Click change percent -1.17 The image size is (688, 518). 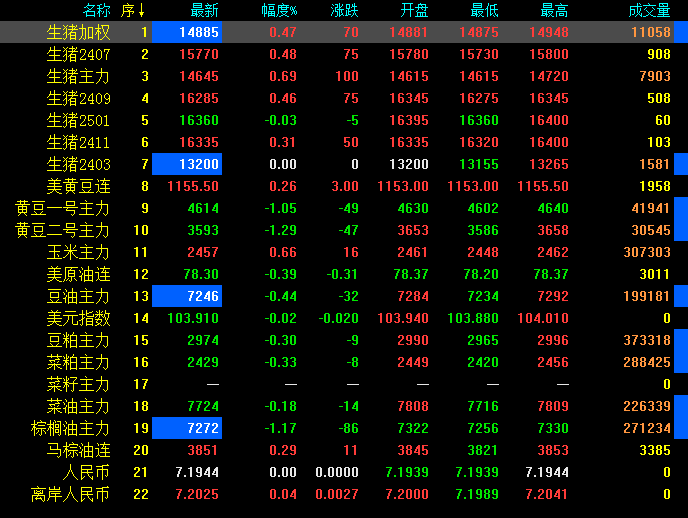pyautogui.click(x=281, y=428)
